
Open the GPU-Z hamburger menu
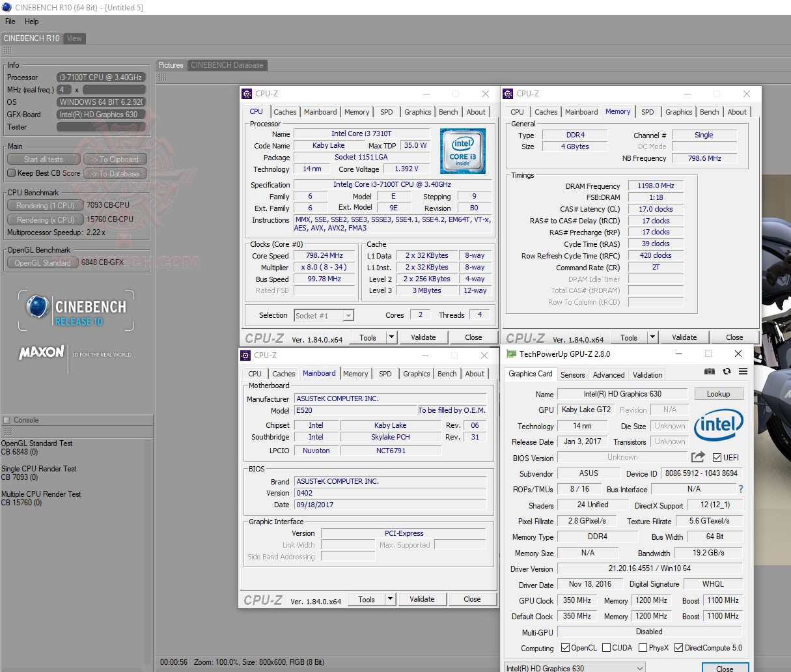(x=743, y=372)
